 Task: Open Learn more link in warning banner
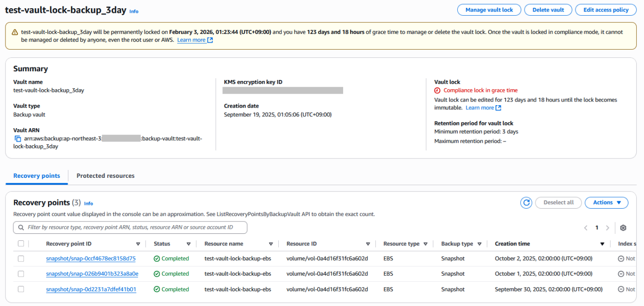(x=195, y=40)
